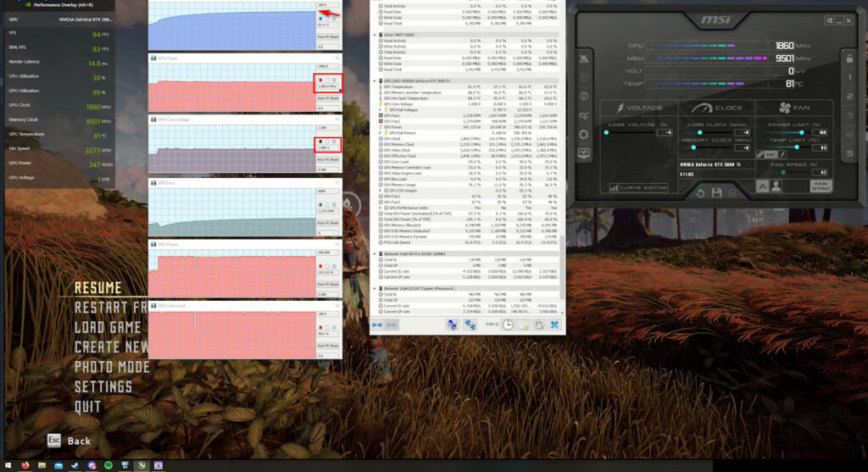The height and width of the screenshot is (472, 868).
Task: Click the first network computers icon in HWiNFO
Action: point(453,325)
